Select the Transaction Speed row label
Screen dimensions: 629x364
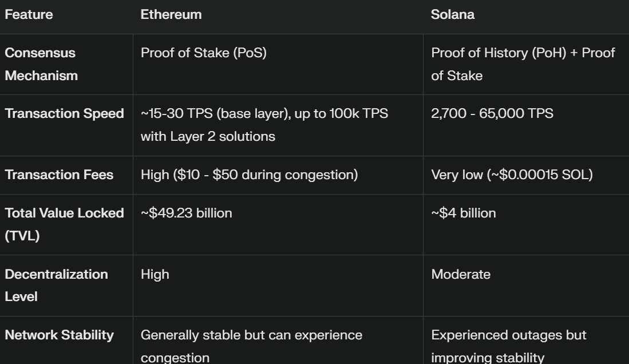[65, 113]
